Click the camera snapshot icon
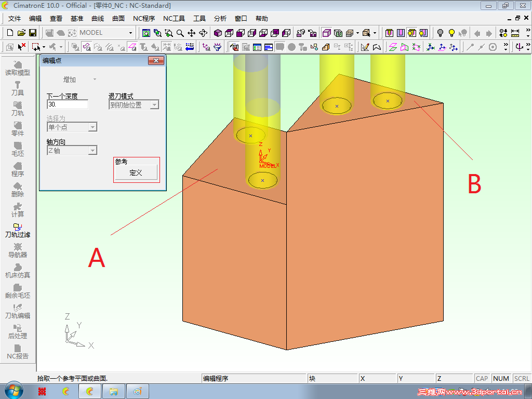Image resolution: width=532 pixels, height=399 pixels. tap(312, 33)
